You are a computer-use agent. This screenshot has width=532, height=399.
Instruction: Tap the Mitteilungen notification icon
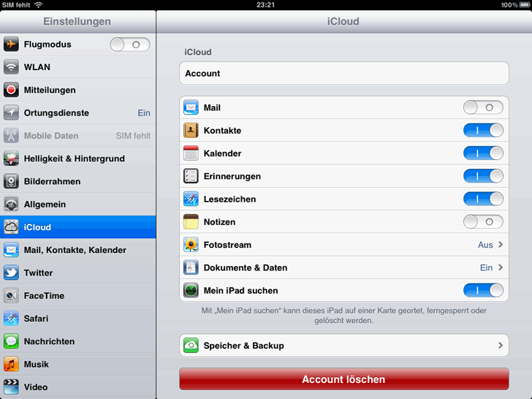(x=11, y=90)
